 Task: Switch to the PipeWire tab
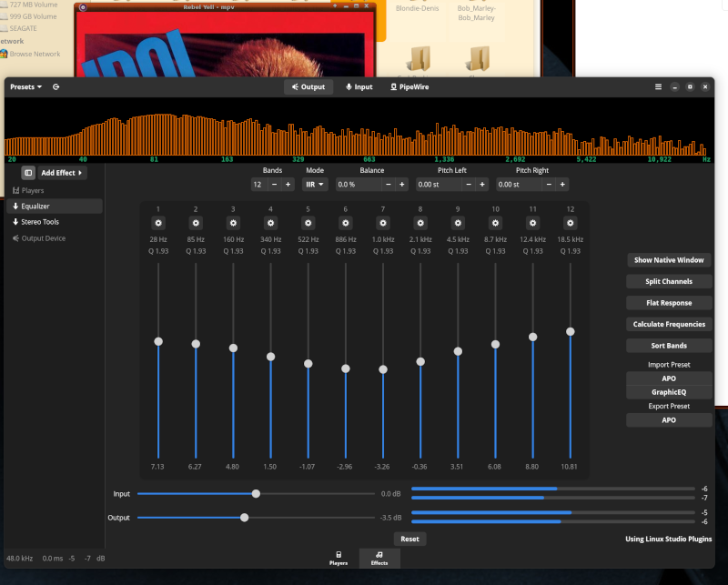pyautogui.click(x=409, y=87)
